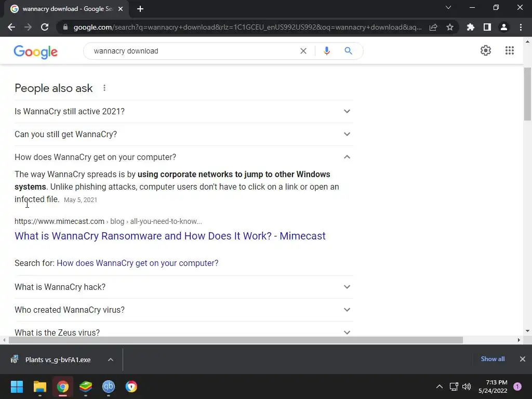Open Google quick settings gear
This screenshot has height=399, width=532.
[486, 50]
